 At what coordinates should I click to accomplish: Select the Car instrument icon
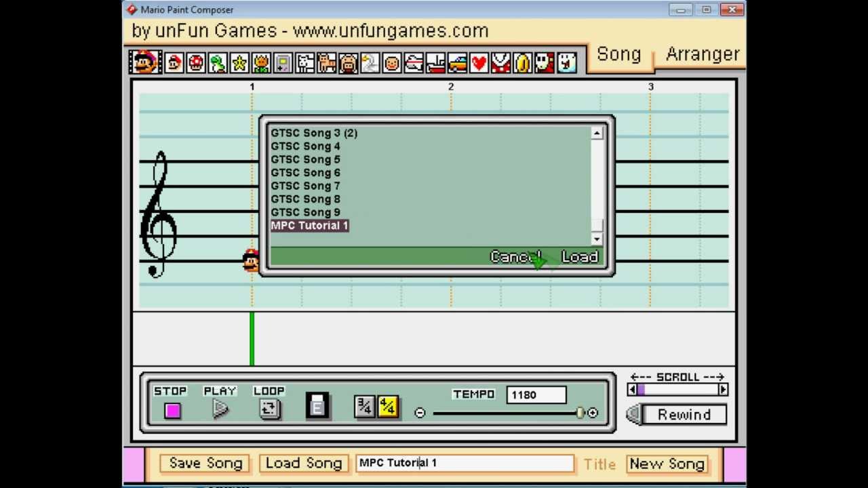click(x=457, y=64)
